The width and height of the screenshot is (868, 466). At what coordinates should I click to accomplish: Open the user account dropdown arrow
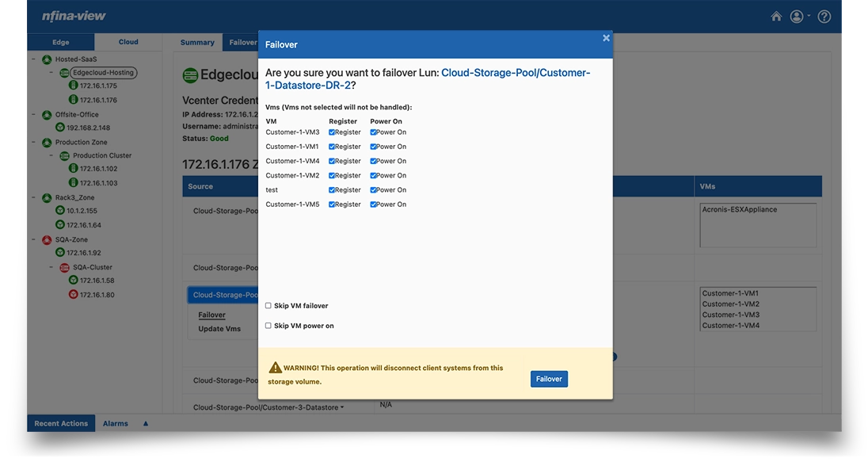point(810,16)
